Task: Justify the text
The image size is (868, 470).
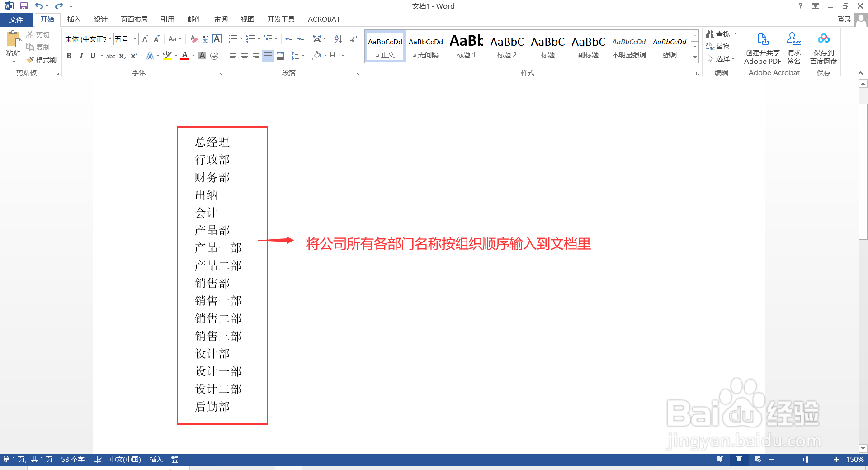Action: click(268, 56)
